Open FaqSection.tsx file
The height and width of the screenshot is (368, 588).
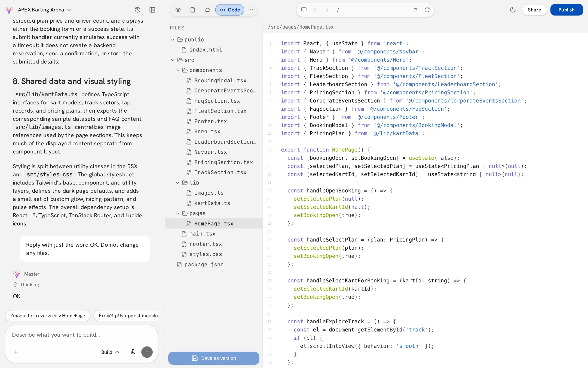pos(214,101)
